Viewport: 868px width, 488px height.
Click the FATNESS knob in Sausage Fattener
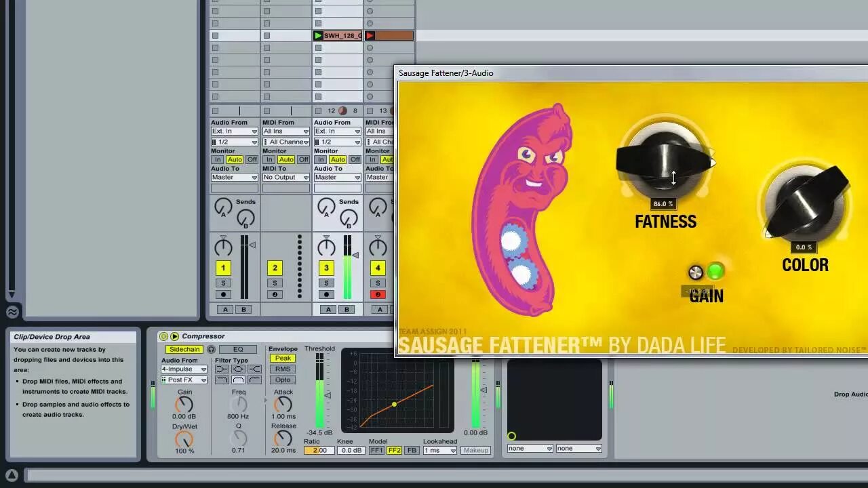click(665, 163)
